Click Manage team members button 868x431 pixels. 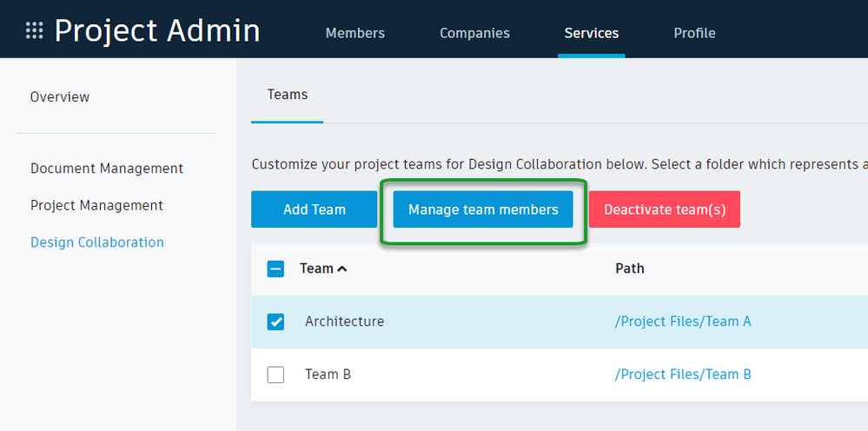483,209
